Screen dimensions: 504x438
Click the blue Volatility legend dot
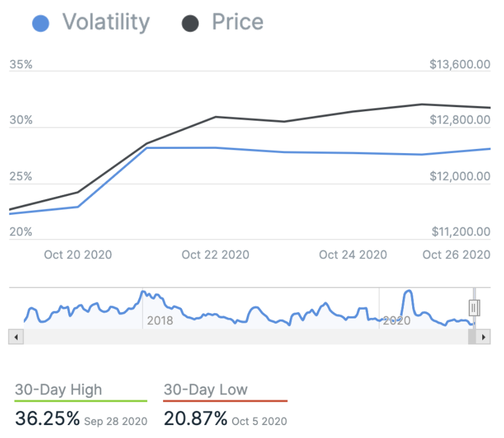41,23
